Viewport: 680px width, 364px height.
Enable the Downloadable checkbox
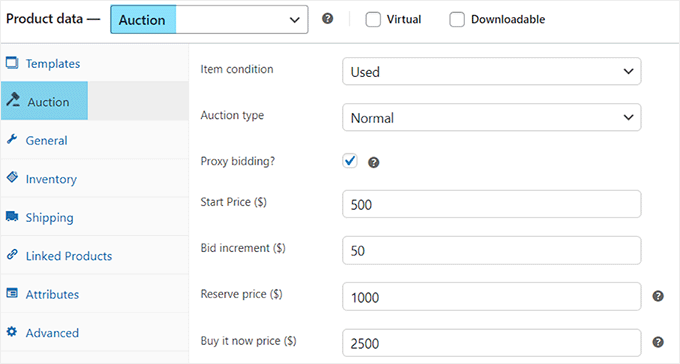[x=457, y=20]
